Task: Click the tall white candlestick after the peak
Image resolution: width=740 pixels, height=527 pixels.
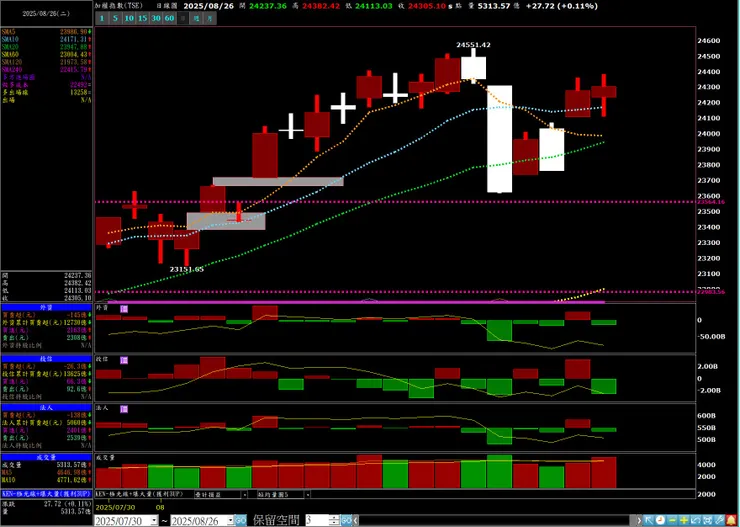Action: click(499, 139)
